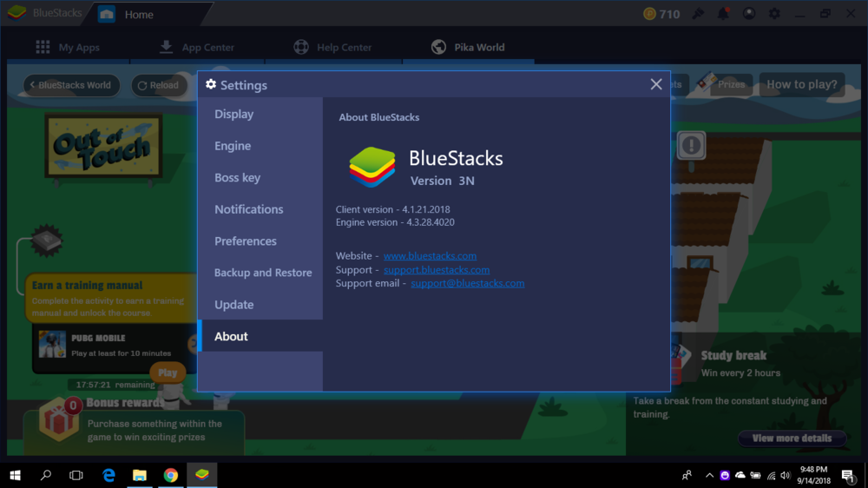868x488 pixels.
Task: Open File Explorer from the taskbar
Action: tap(140, 475)
